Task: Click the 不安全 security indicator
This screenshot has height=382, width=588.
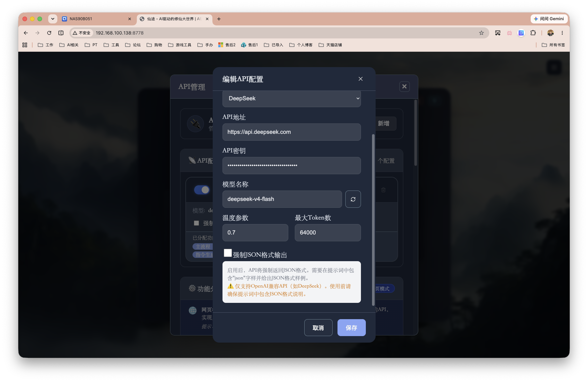Action: pos(82,33)
